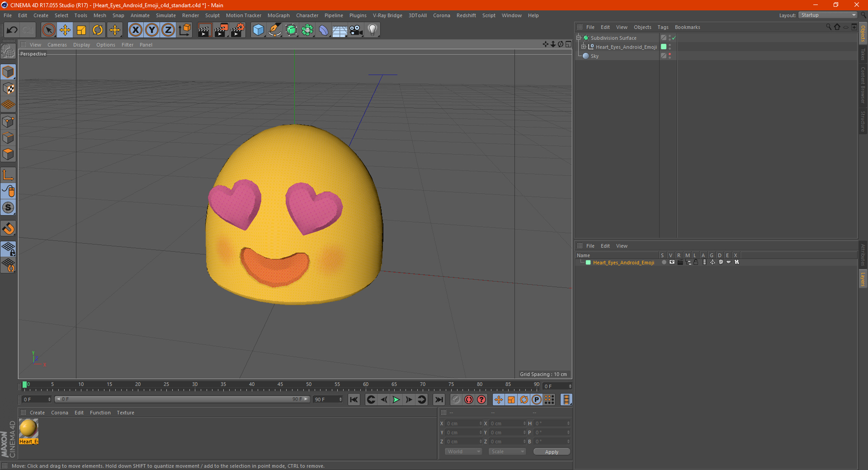Toggle layer view visibility icon
The width and height of the screenshot is (868, 470).
pos(672,263)
